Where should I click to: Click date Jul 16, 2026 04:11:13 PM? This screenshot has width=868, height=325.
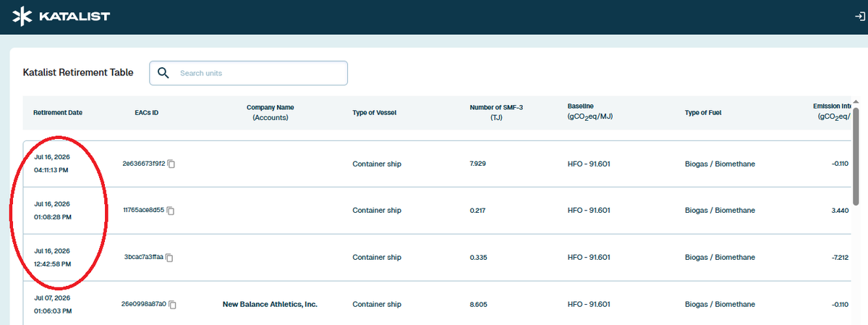53,164
